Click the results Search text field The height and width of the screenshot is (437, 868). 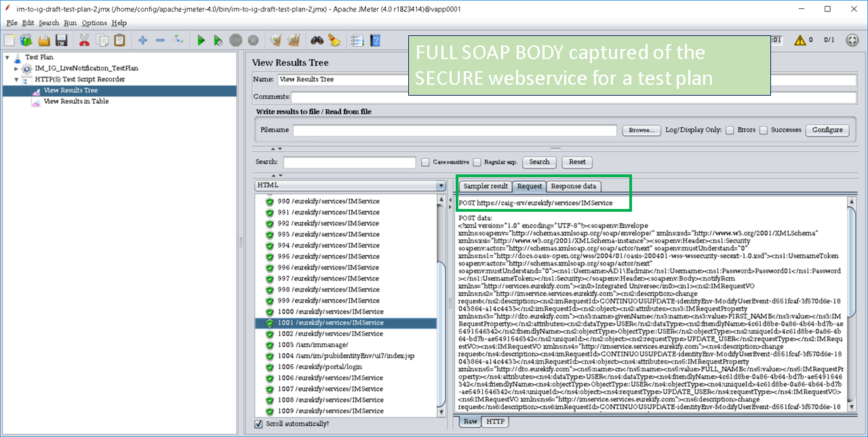click(349, 162)
